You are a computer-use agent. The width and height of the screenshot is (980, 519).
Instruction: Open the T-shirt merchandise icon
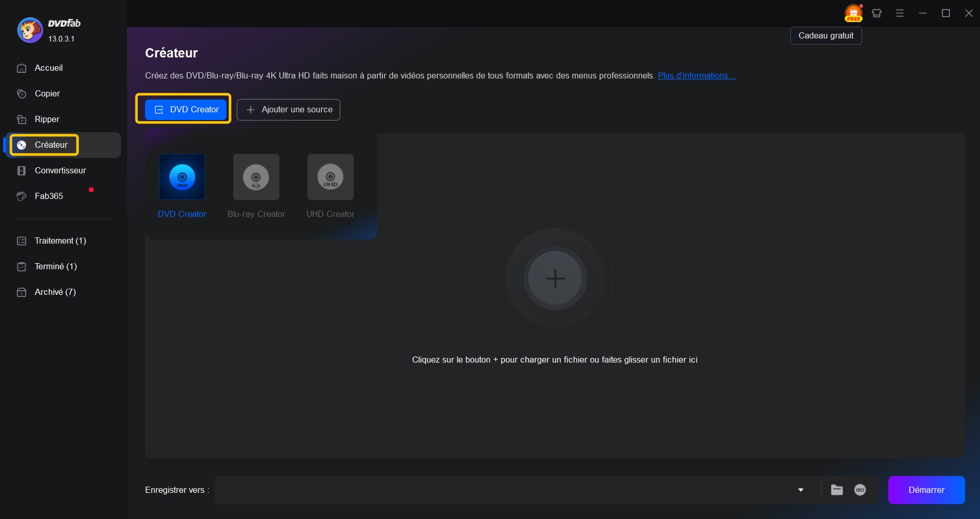tap(877, 13)
